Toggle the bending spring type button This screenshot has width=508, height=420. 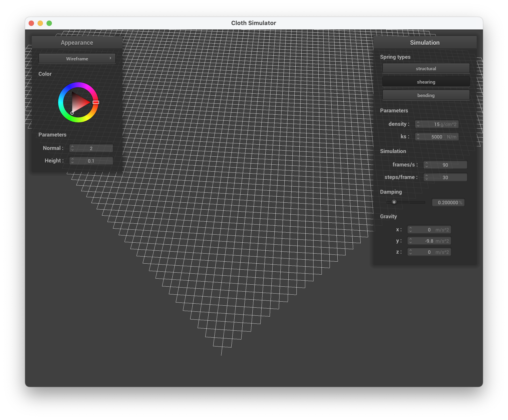pyautogui.click(x=426, y=95)
